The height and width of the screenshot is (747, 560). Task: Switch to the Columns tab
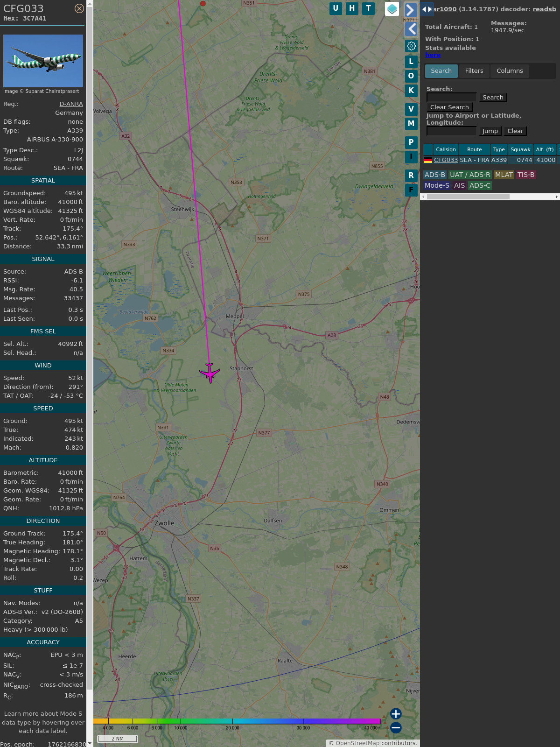[510, 71]
